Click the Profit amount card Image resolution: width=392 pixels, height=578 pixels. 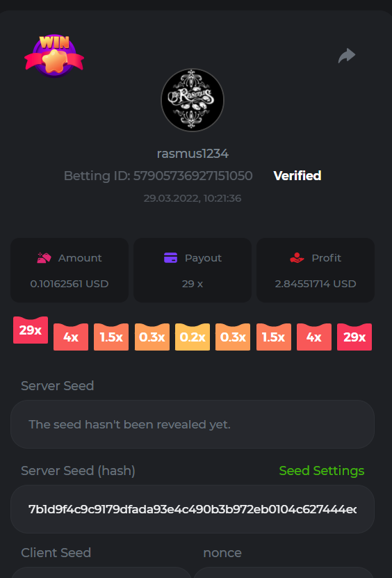(316, 270)
